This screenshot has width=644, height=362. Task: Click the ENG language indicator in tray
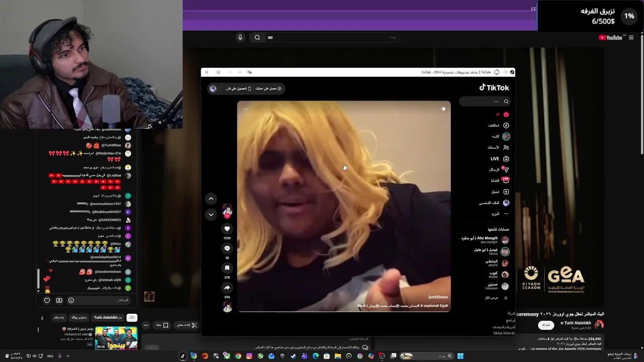[x=50, y=356]
